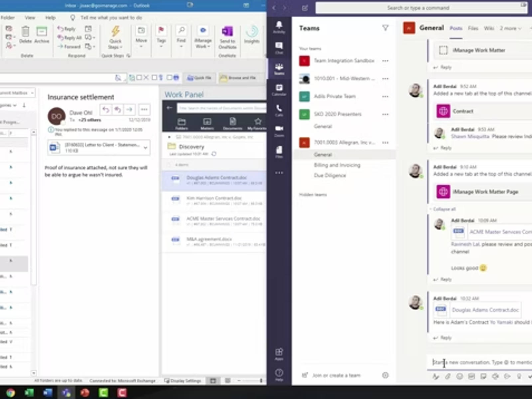Click the filter funnel in the Teams panel
The height and width of the screenshot is (399, 532).
pos(385,28)
